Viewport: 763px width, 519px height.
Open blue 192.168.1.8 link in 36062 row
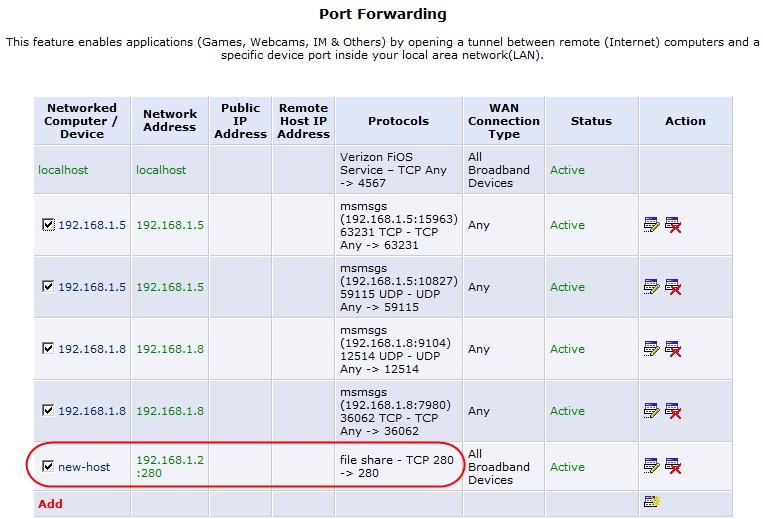click(x=92, y=411)
